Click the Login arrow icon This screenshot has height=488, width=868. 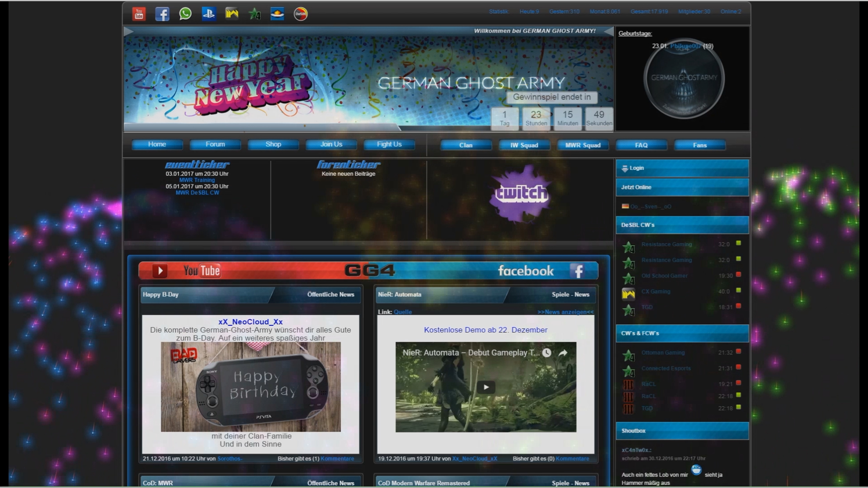[x=625, y=168]
